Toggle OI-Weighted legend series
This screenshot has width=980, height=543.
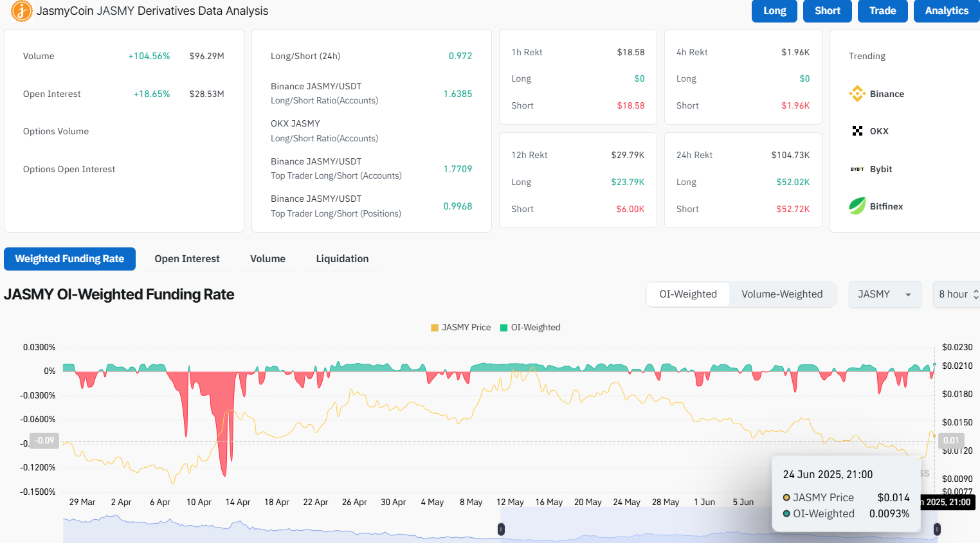tap(530, 327)
